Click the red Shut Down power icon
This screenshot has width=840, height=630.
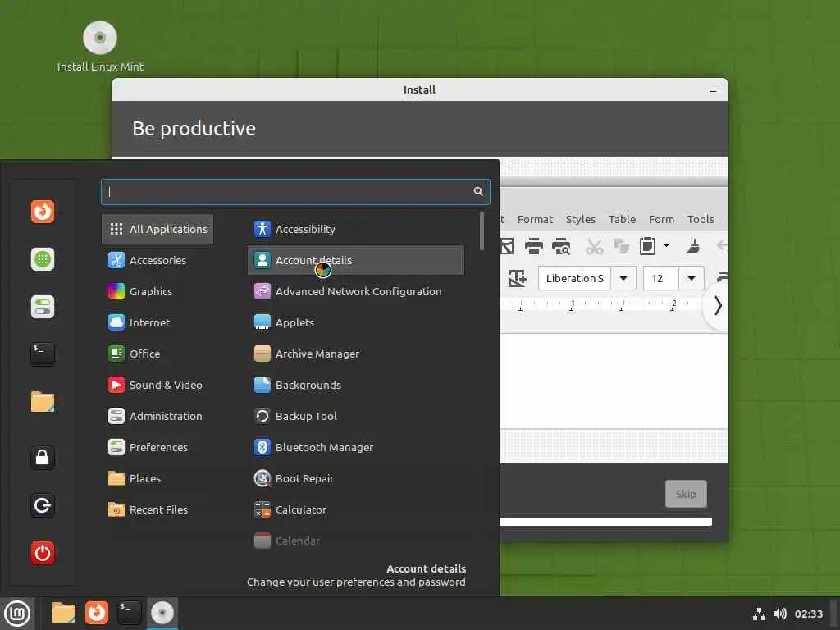pyautogui.click(x=43, y=553)
